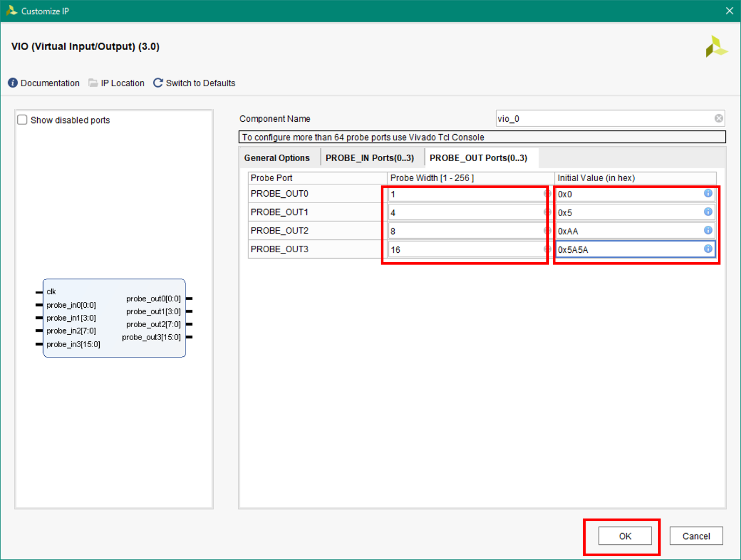741x560 pixels.
Task: Switch to General Options tab
Action: [x=277, y=158]
